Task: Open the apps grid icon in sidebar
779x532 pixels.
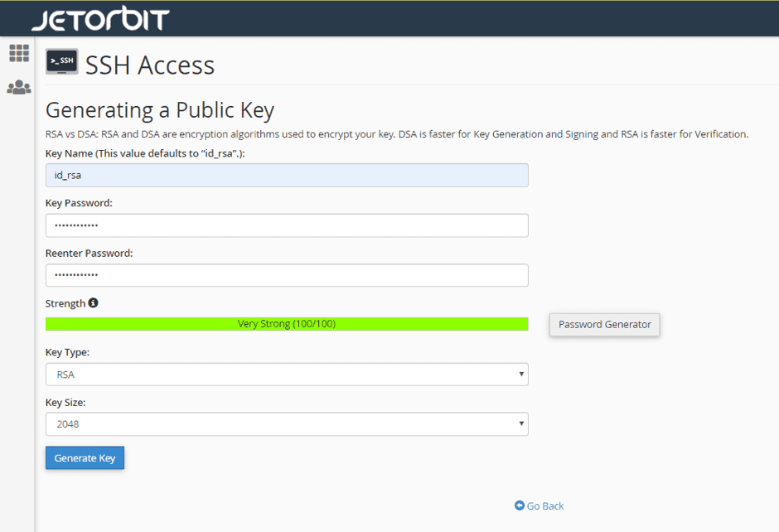Action: pyautogui.click(x=19, y=53)
